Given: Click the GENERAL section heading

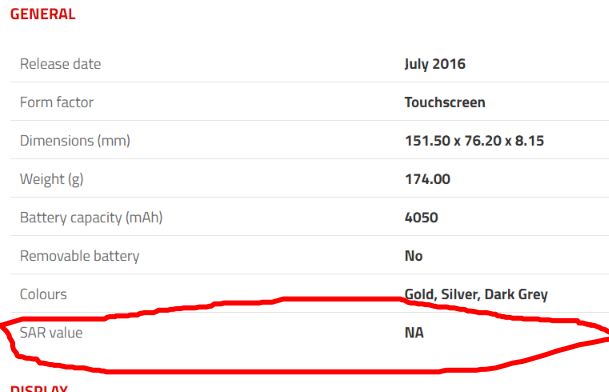Looking at the screenshot, I should click(x=43, y=14).
